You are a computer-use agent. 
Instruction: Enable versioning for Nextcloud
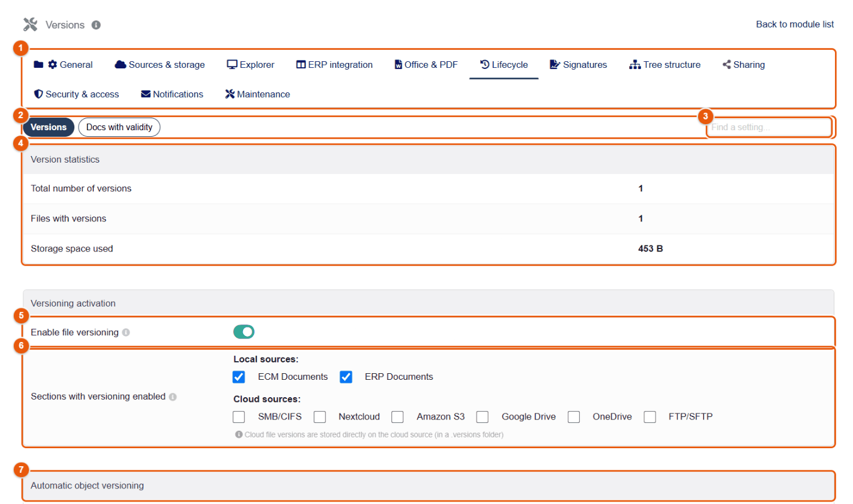click(x=320, y=416)
